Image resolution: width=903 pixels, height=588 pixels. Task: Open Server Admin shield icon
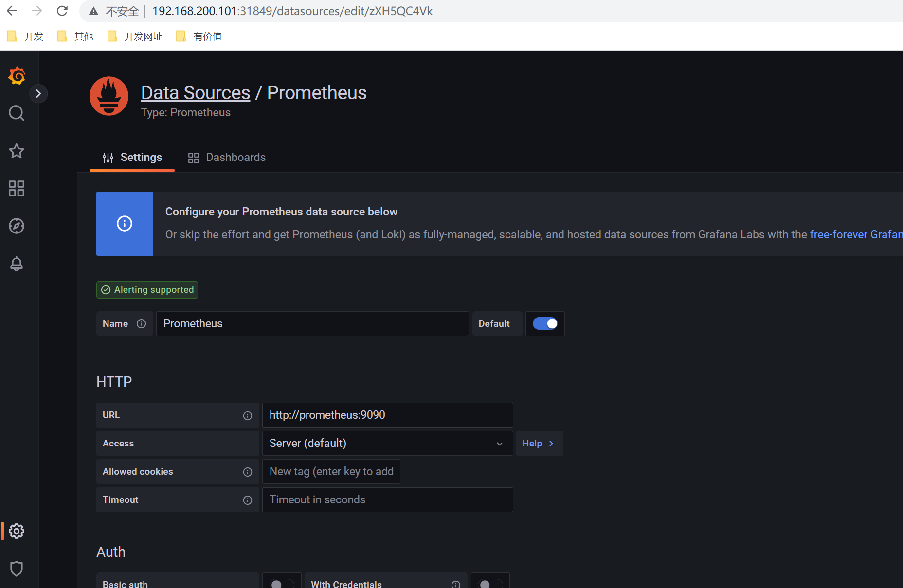(x=17, y=569)
